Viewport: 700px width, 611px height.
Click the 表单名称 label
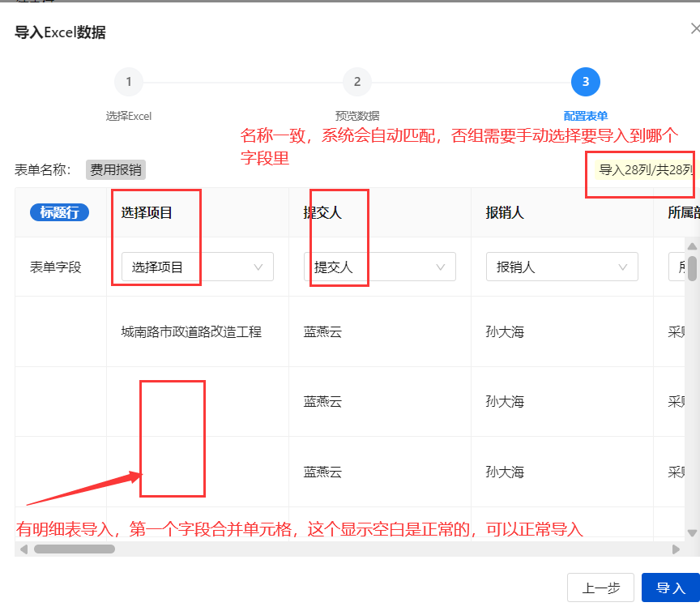point(42,169)
